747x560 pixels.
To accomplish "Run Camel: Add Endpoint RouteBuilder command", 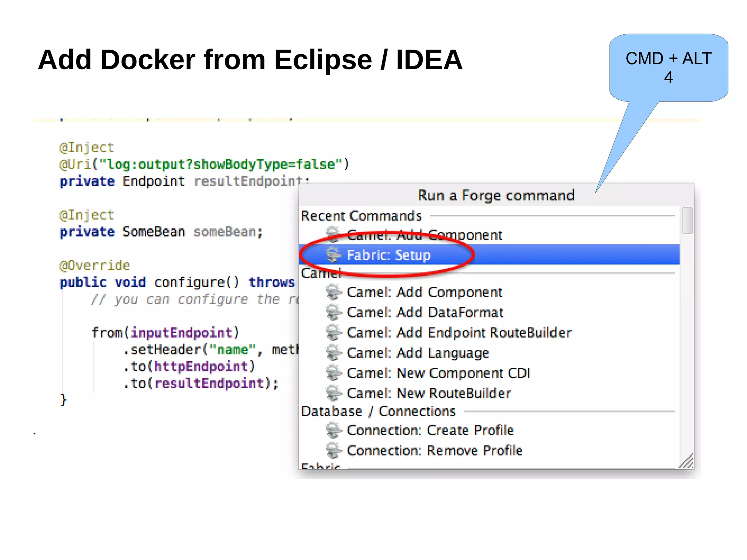I will point(459,333).
